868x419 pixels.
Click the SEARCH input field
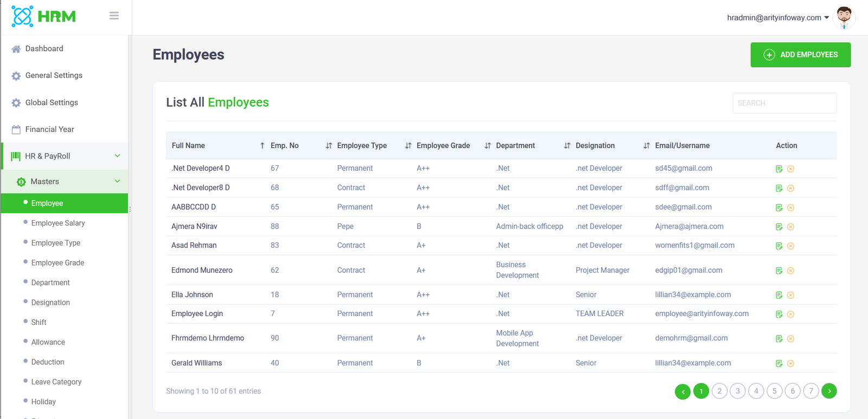[784, 103]
